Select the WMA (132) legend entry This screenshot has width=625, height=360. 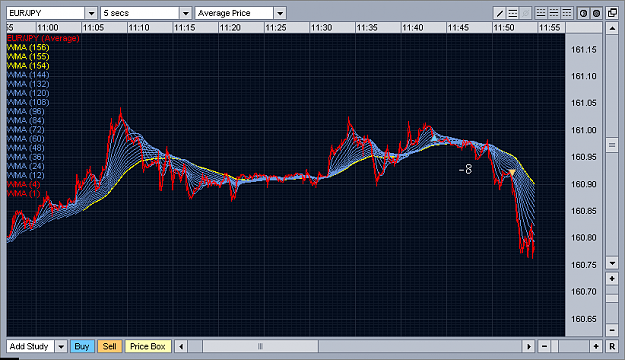point(28,84)
